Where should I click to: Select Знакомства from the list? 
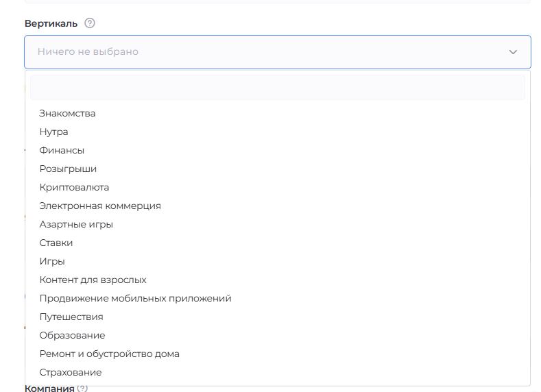point(67,113)
